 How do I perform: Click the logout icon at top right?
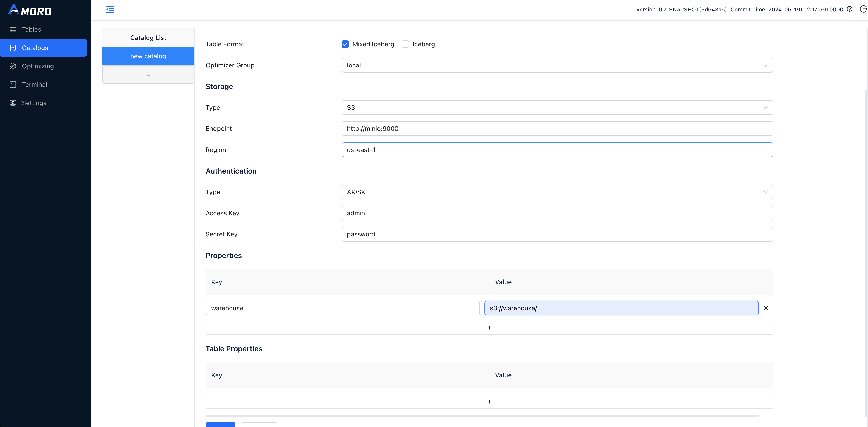coord(863,9)
